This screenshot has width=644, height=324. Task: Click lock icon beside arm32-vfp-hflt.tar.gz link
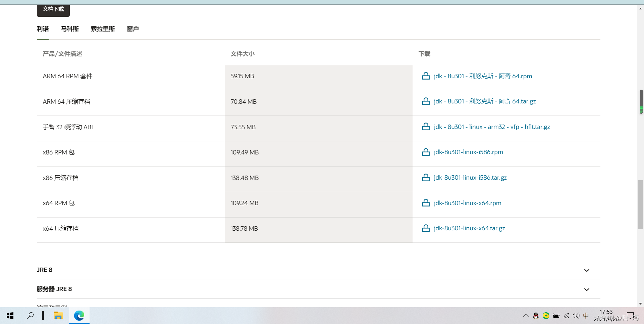[426, 127]
